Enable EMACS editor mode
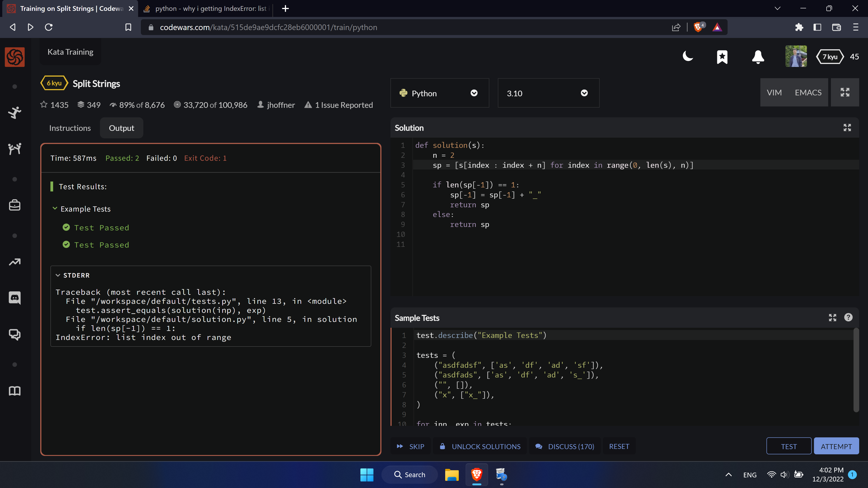The height and width of the screenshot is (488, 868). tap(808, 93)
